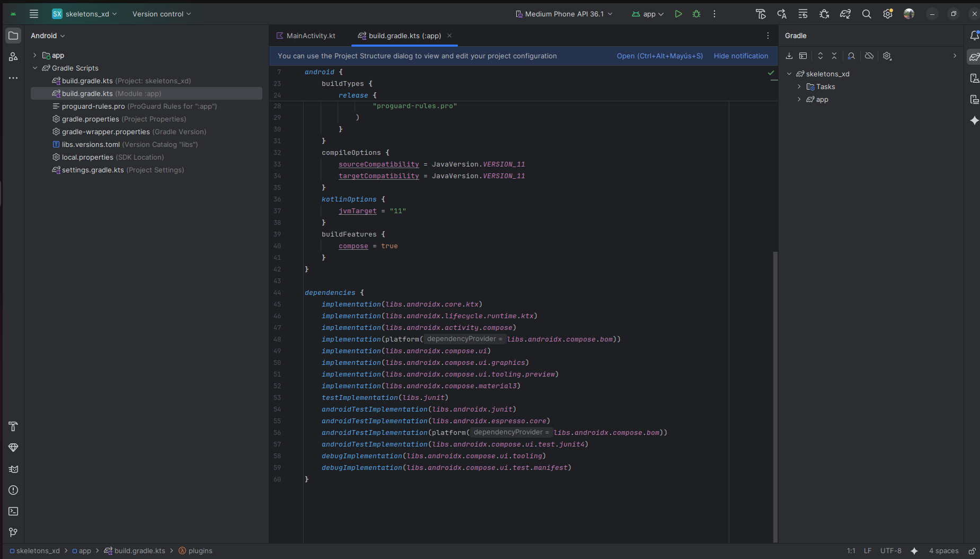
Task: Click Hide notification link
Action: (x=741, y=56)
